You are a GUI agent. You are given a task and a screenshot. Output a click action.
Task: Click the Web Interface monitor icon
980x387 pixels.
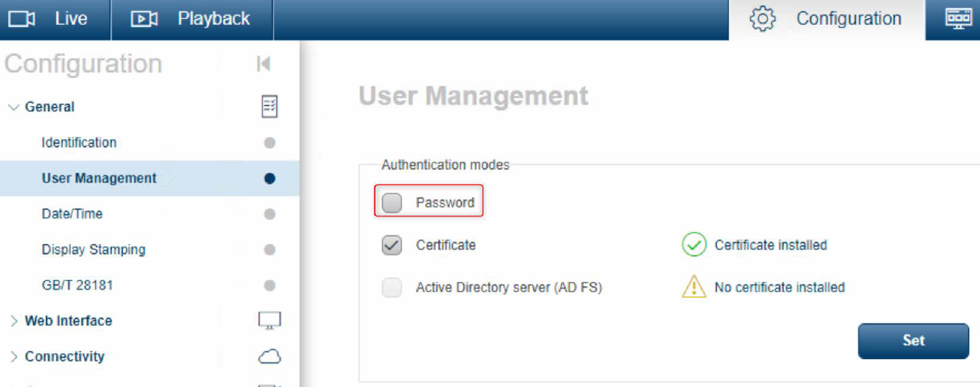(x=270, y=321)
